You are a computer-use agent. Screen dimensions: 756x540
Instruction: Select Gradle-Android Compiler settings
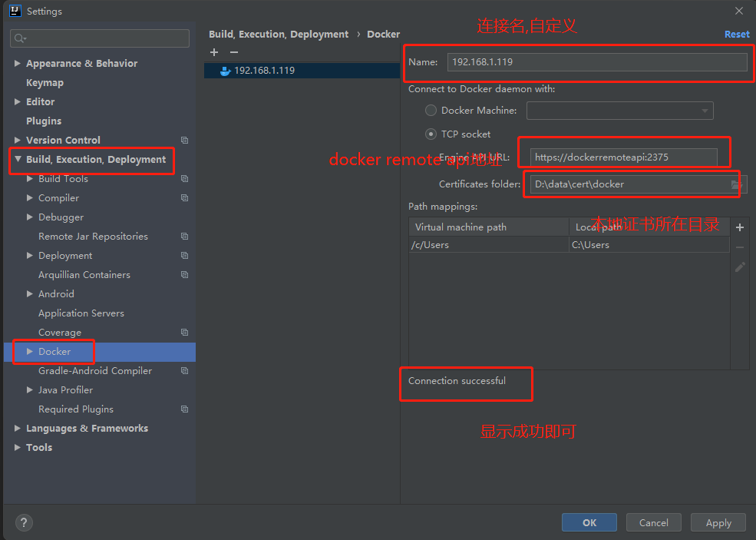click(x=95, y=370)
